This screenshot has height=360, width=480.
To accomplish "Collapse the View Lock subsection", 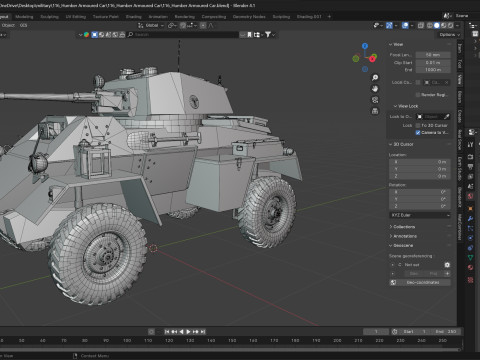I will click(x=406, y=106).
